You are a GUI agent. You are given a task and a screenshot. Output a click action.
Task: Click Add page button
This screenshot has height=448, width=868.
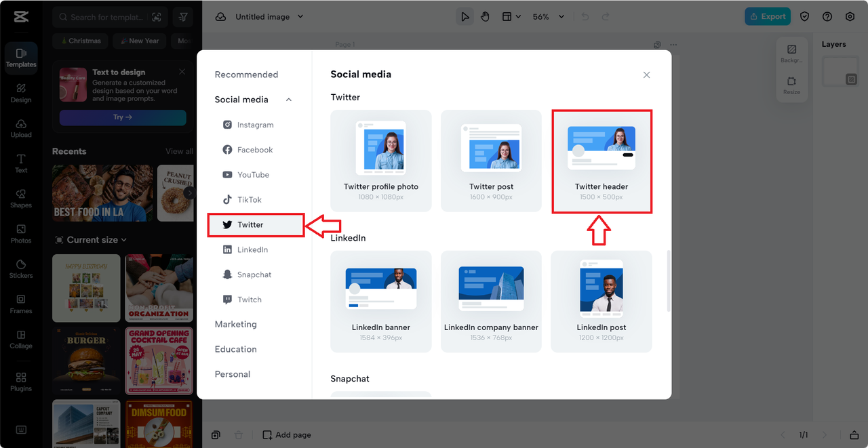tap(287, 435)
